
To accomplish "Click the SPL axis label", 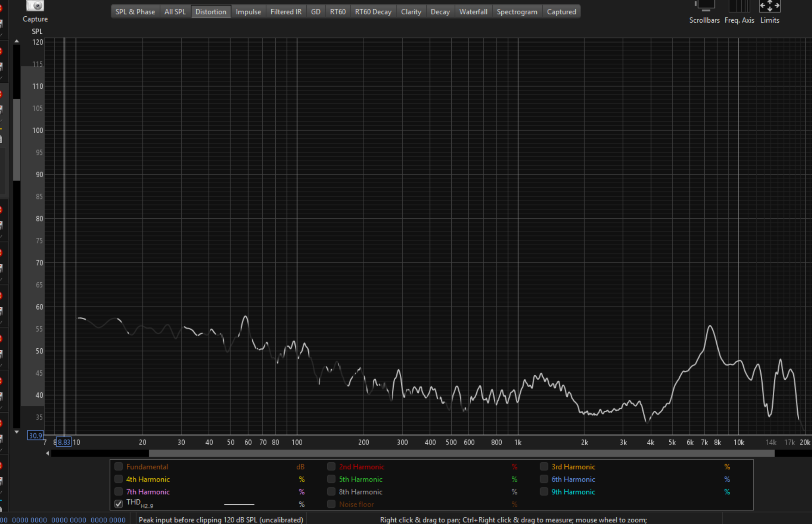I will tap(37, 31).
